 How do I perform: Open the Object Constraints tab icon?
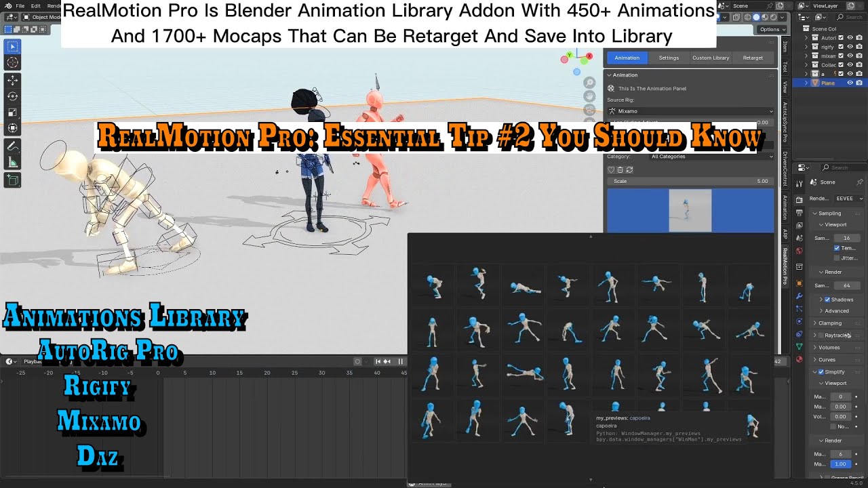coord(800,333)
